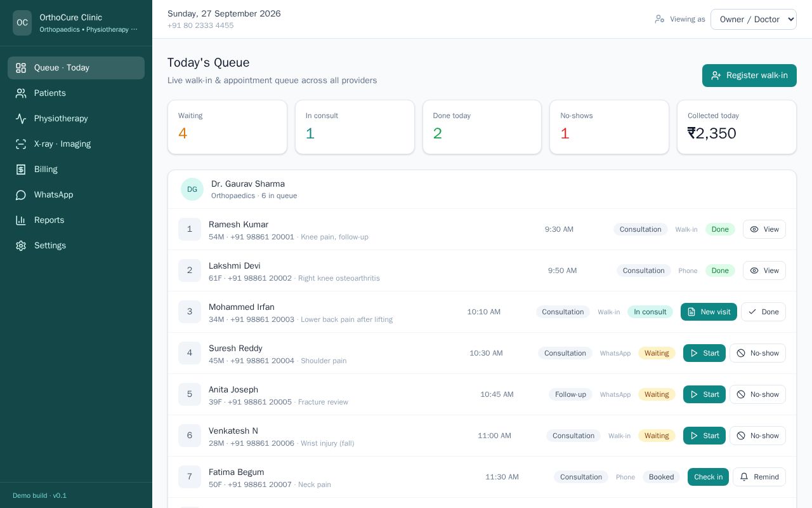Click the WhatsApp chat bubble icon
This screenshot has height=508, width=812.
pyautogui.click(x=21, y=195)
